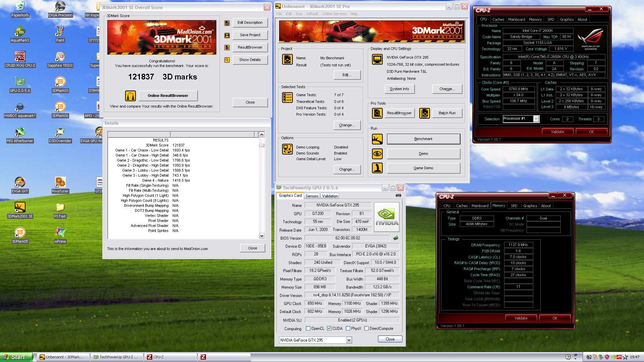This screenshot has height=362, width=644.
Task: Switch to TechPowerUp GPU-Z taskbar item
Action: pos(116,357)
